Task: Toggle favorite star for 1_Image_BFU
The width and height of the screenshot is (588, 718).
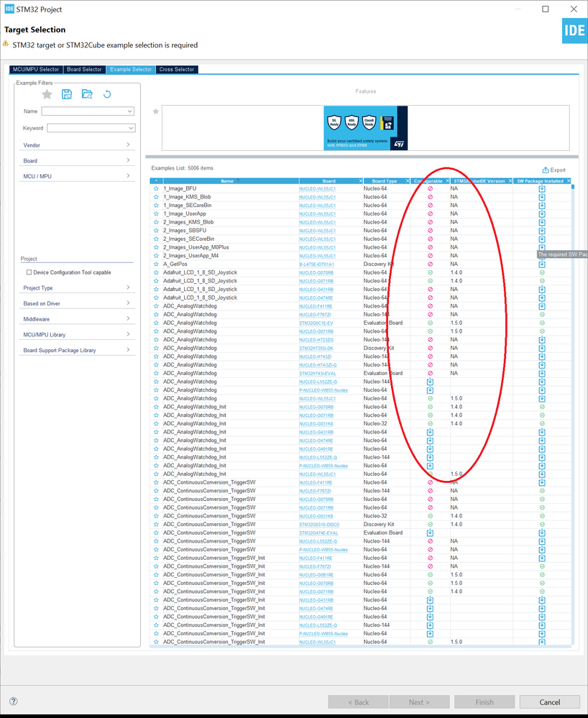Action: pos(156,188)
